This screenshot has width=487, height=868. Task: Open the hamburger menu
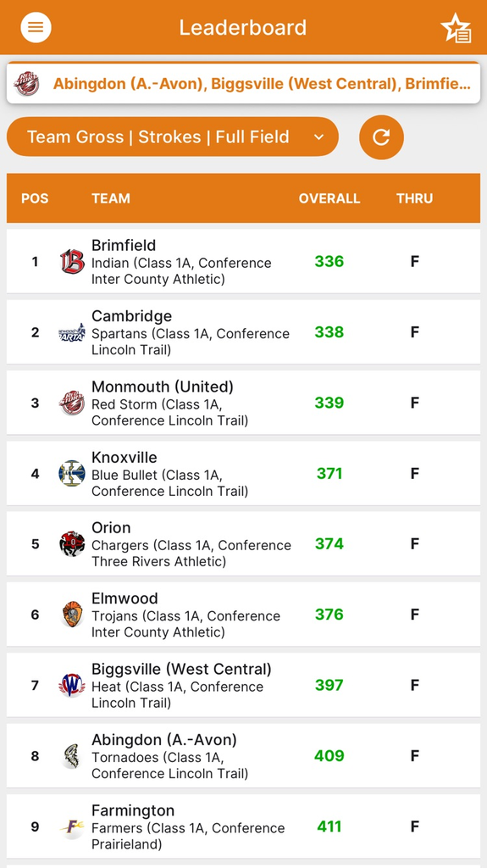click(36, 27)
